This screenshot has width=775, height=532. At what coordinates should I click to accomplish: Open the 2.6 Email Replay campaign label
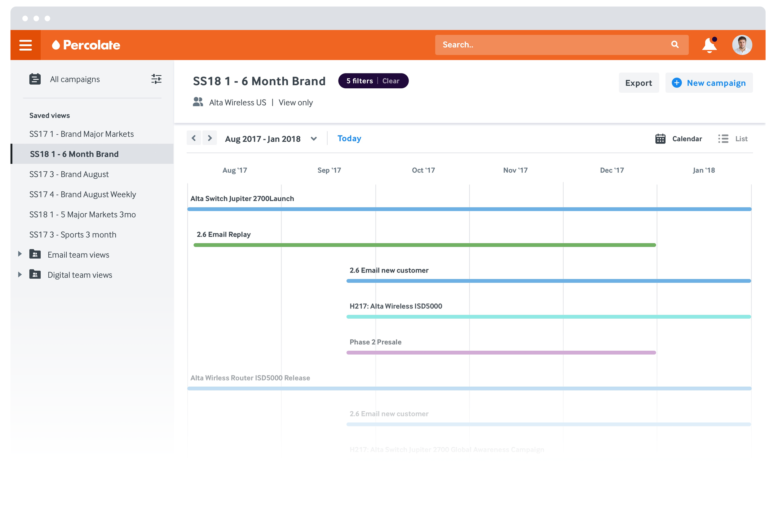(x=224, y=234)
